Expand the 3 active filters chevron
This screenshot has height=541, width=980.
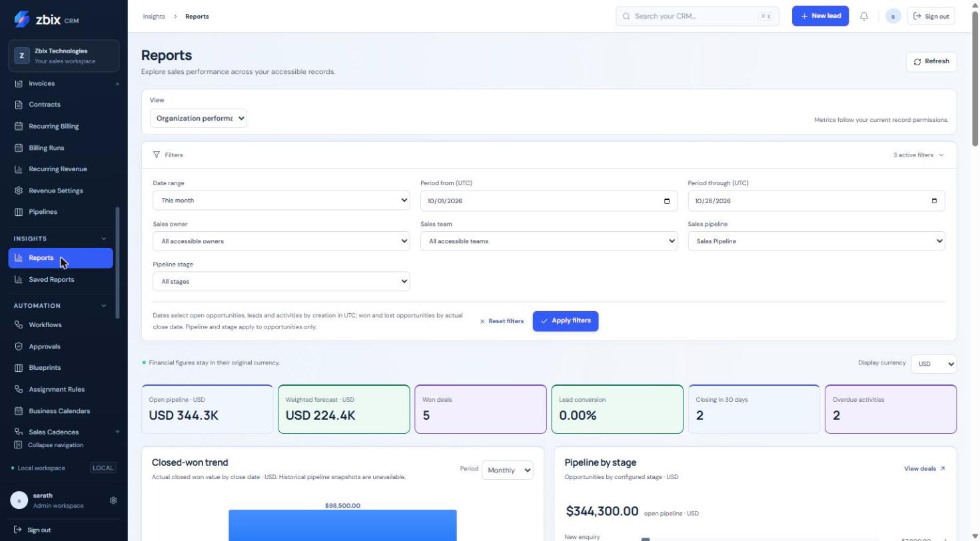pos(941,155)
